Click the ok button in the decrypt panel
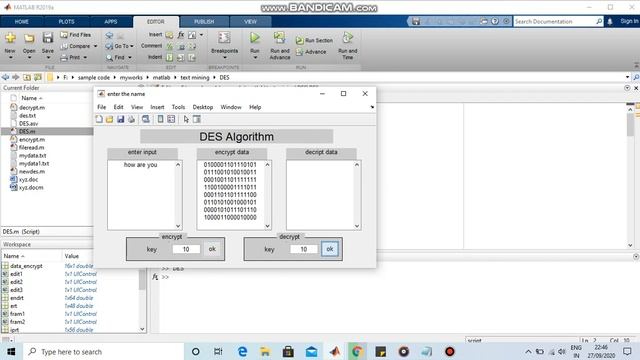Viewport: 640px width, 360px height. (x=330, y=249)
